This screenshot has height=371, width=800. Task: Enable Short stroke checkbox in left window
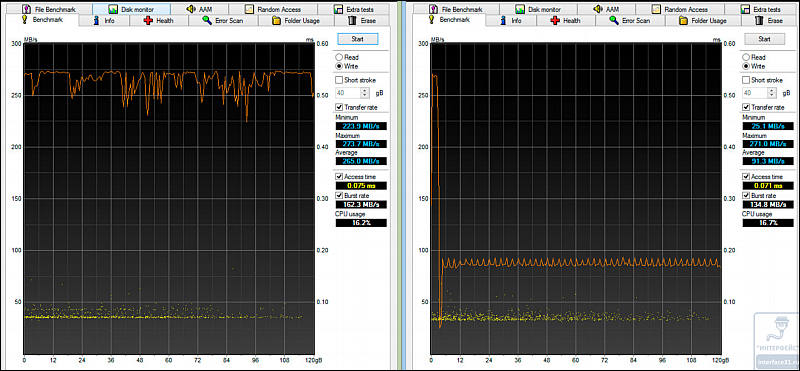point(339,80)
